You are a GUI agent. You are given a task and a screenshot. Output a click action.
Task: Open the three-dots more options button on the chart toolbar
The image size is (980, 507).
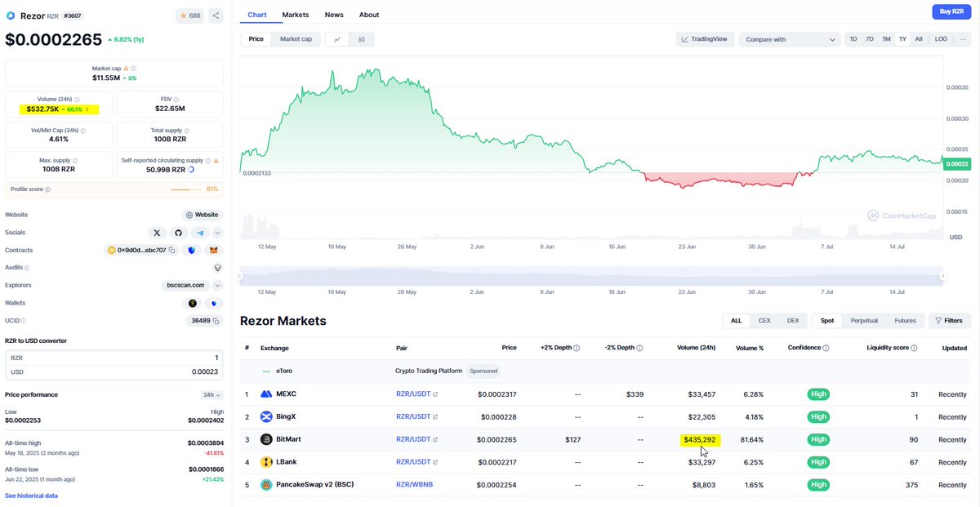[x=963, y=39]
